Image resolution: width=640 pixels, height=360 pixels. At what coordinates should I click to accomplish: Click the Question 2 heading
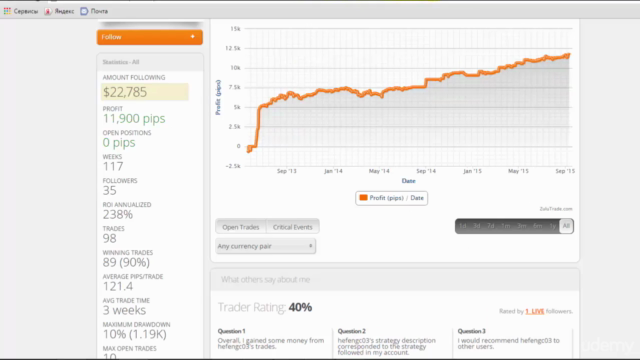pos(351,331)
